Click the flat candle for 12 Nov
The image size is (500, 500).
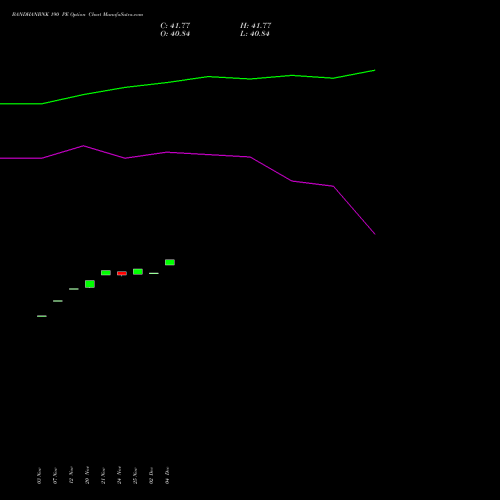[x=74, y=289]
